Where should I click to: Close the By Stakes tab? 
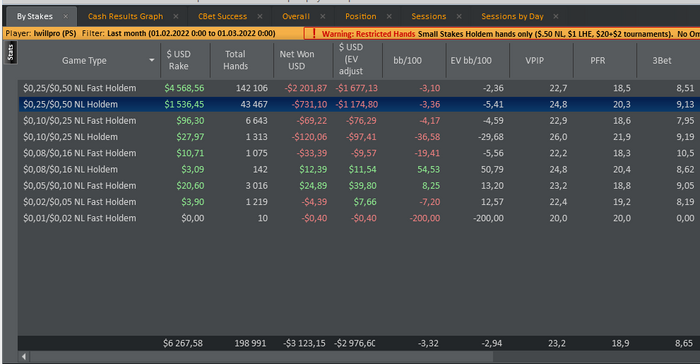click(x=66, y=17)
